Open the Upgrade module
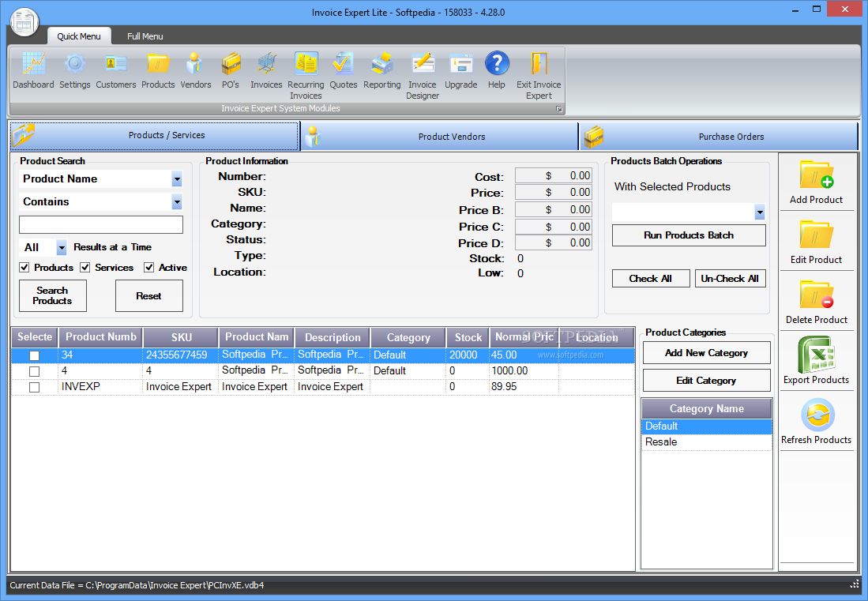The width and height of the screenshot is (868, 601). [x=460, y=70]
